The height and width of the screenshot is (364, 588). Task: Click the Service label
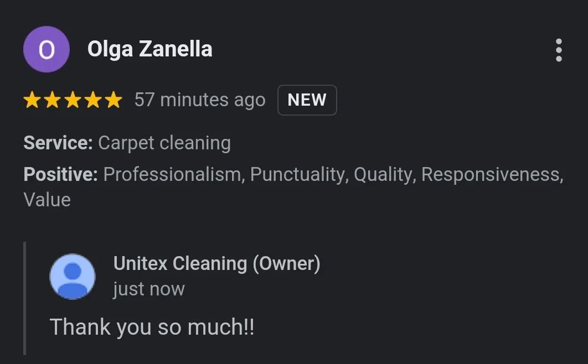(x=58, y=143)
